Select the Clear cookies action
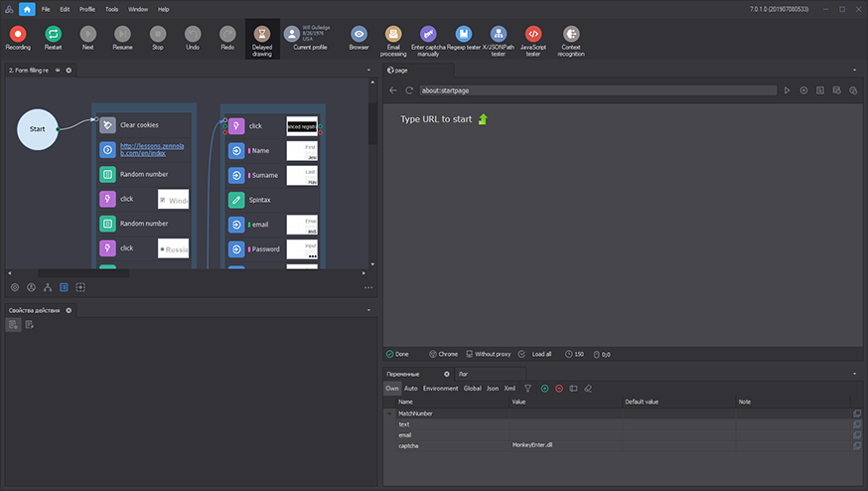 point(144,124)
